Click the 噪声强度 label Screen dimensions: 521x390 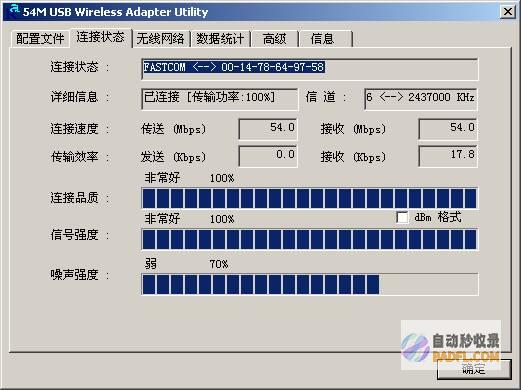[x=79, y=275]
